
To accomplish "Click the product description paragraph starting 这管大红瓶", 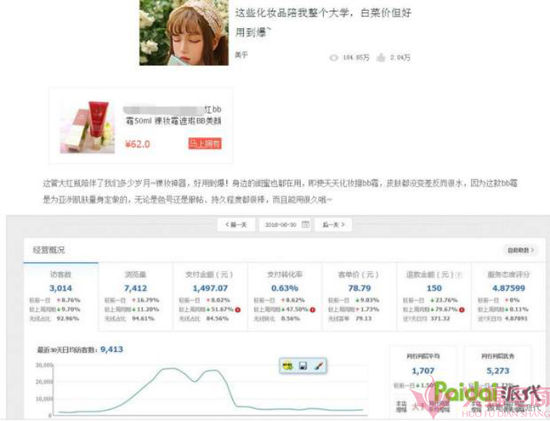I will pos(280,192).
